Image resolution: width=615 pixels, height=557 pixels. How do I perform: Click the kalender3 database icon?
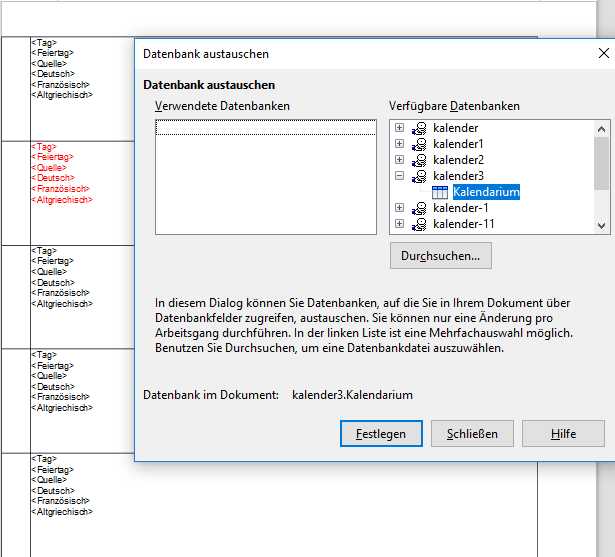pos(420,176)
